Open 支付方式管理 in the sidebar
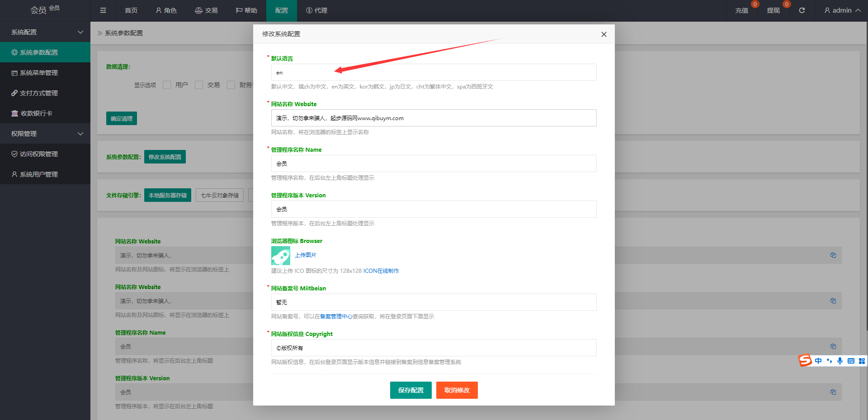The height and width of the screenshot is (420, 868). tap(45, 93)
